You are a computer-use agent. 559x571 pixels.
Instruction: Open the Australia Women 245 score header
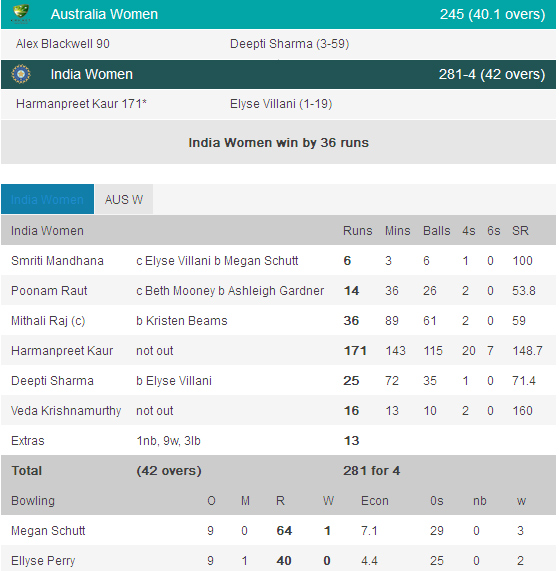point(279,14)
